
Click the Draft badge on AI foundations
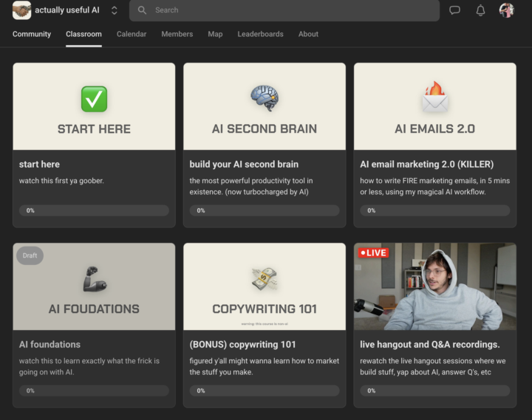30,255
